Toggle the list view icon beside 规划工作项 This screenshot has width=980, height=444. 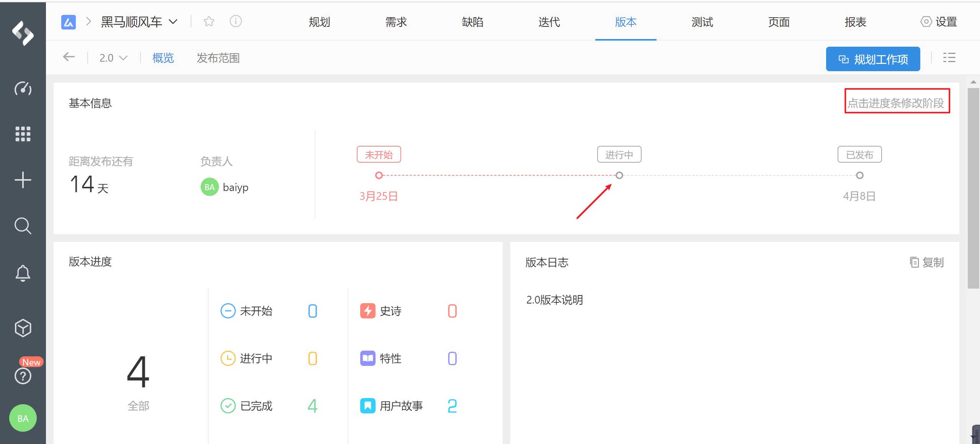[949, 58]
